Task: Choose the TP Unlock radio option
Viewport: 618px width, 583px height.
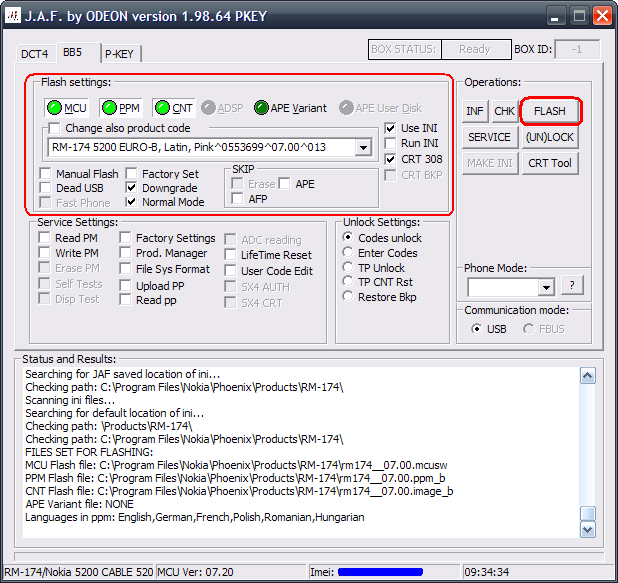Action: pos(348,267)
